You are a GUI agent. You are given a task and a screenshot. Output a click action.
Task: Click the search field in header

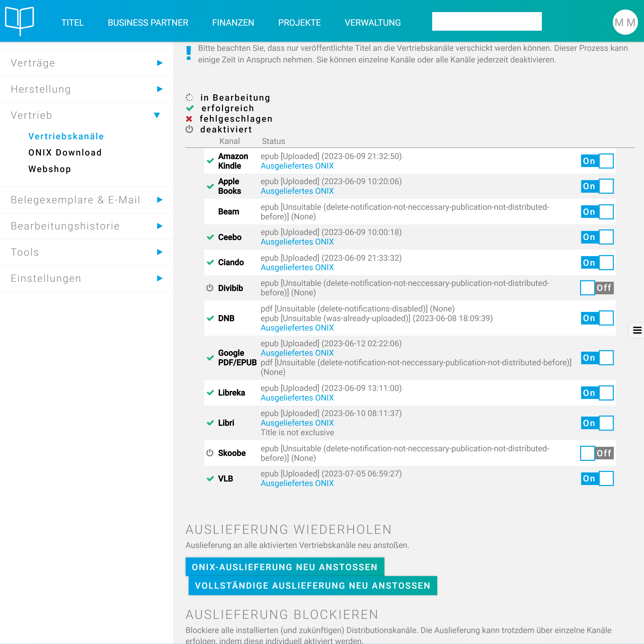click(x=487, y=22)
